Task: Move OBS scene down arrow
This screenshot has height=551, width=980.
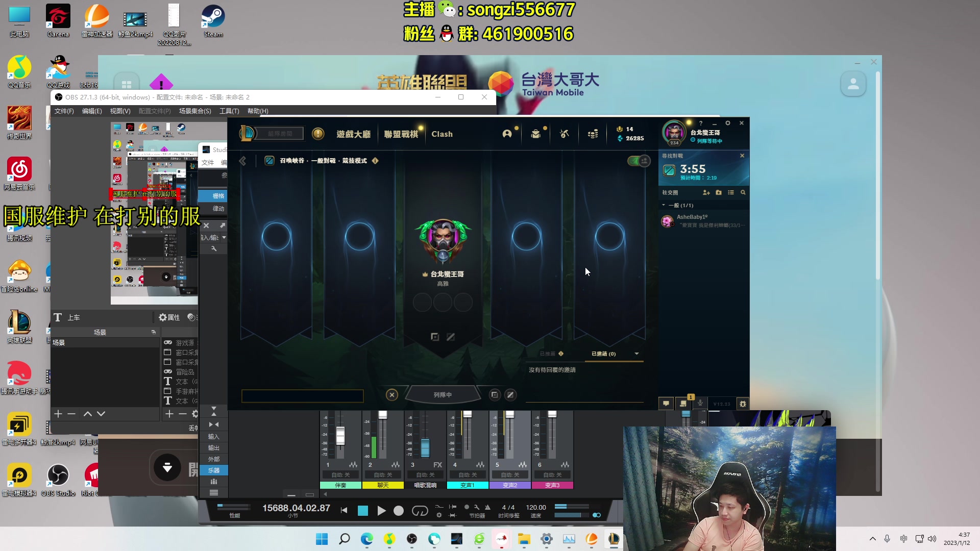Action: pos(101,414)
